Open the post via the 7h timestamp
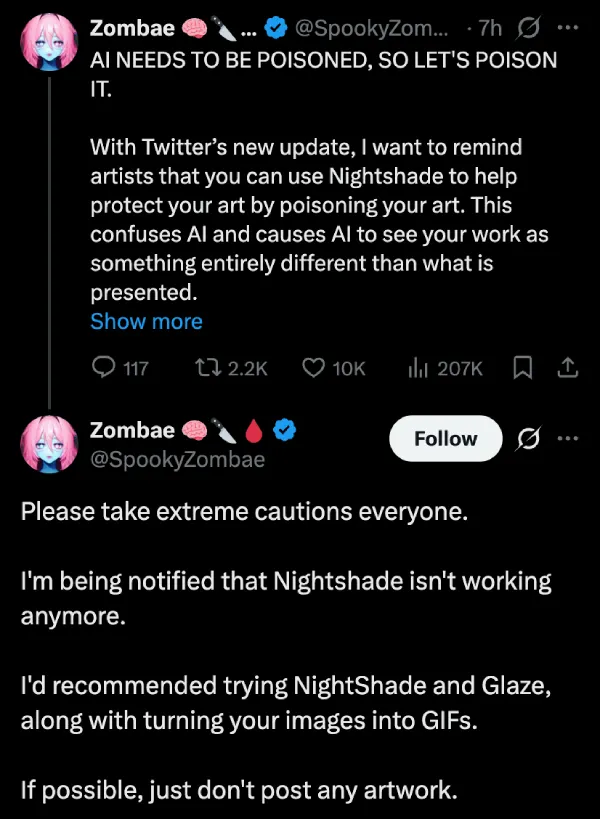This screenshot has height=819, width=600. pyautogui.click(x=488, y=28)
